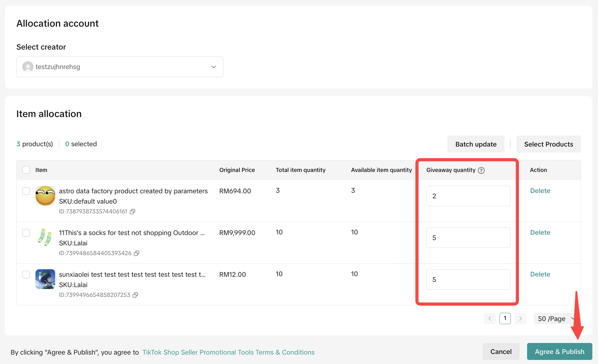Check the astro data factory product row

pos(26,191)
